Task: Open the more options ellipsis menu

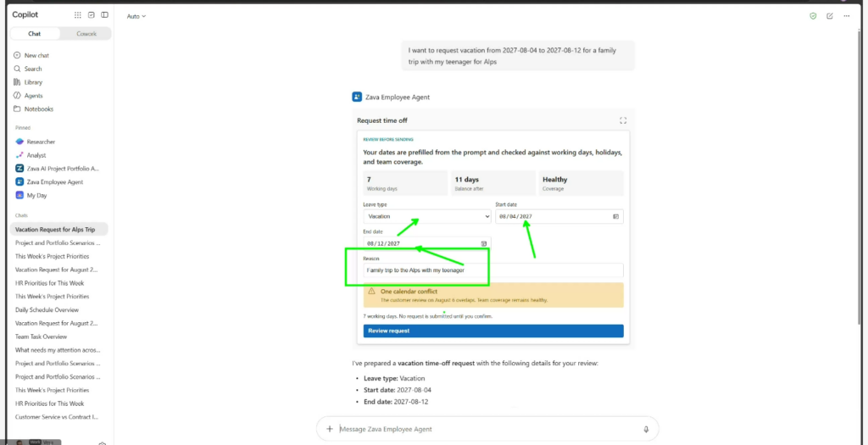Action: click(847, 16)
